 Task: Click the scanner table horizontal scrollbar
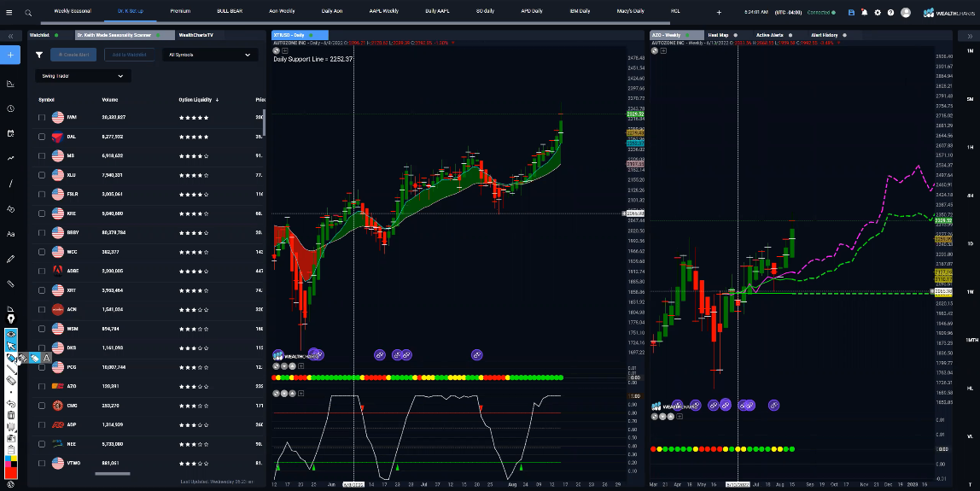[x=113, y=473]
